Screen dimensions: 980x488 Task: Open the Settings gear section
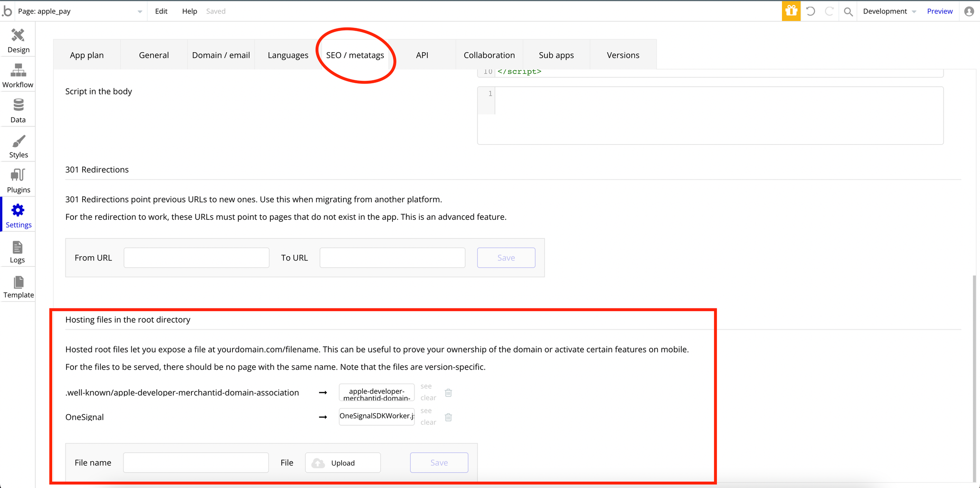click(18, 216)
